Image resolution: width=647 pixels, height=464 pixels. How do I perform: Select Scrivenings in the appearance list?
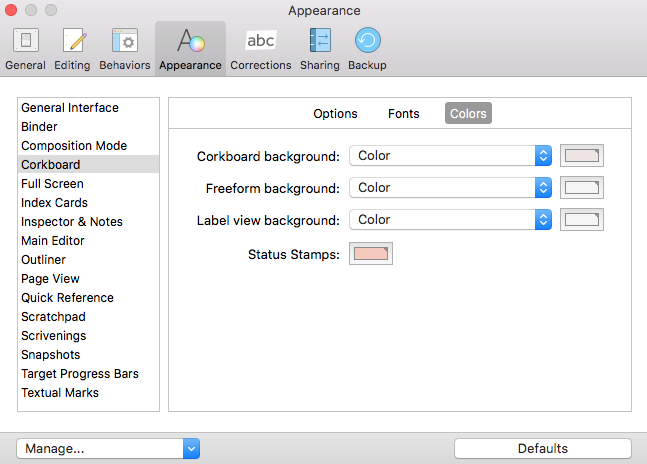[88, 335]
